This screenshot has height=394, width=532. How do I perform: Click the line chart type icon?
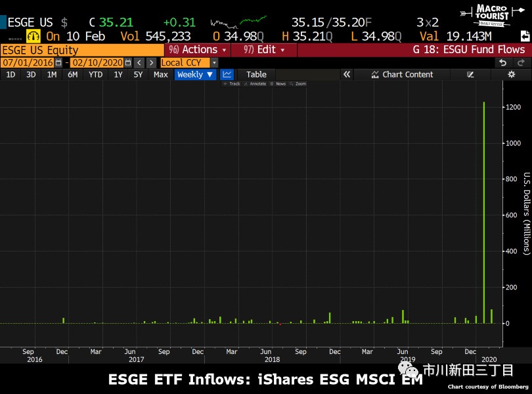[x=227, y=74]
